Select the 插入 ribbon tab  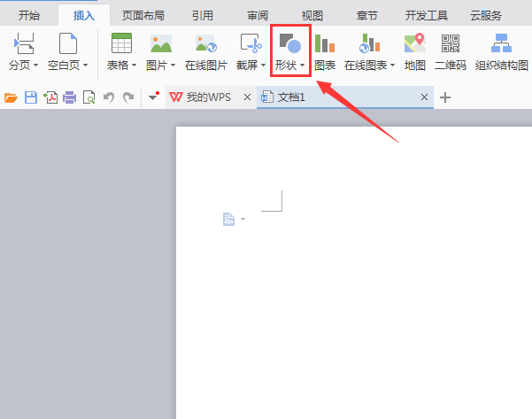tap(84, 16)
